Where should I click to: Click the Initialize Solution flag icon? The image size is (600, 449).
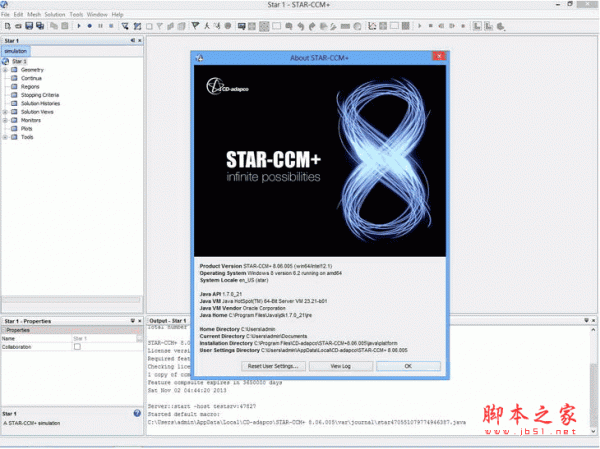(196, 26)
